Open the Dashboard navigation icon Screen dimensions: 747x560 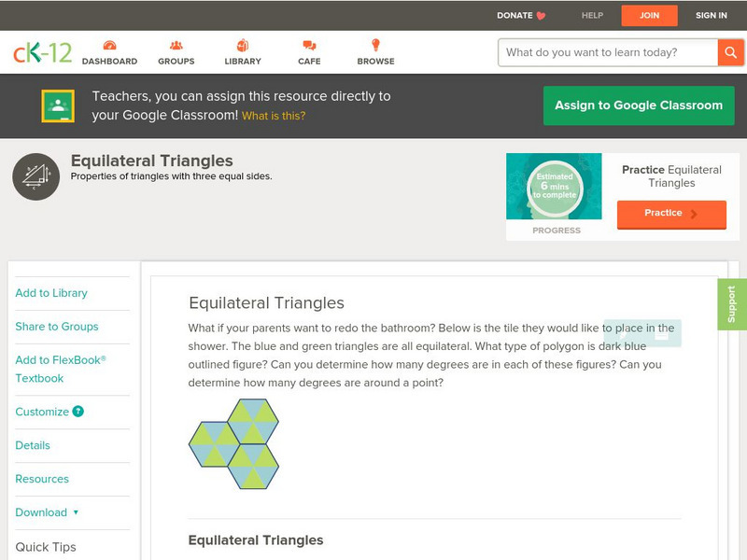click(111, 44)
